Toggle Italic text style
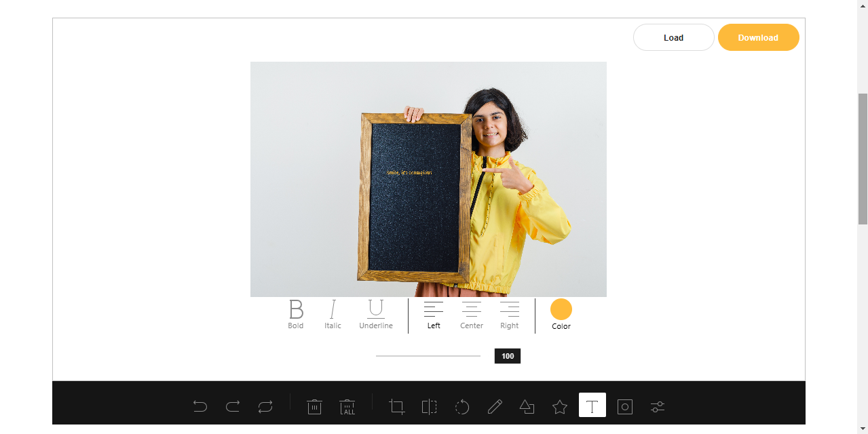 [x=333, y=315]
